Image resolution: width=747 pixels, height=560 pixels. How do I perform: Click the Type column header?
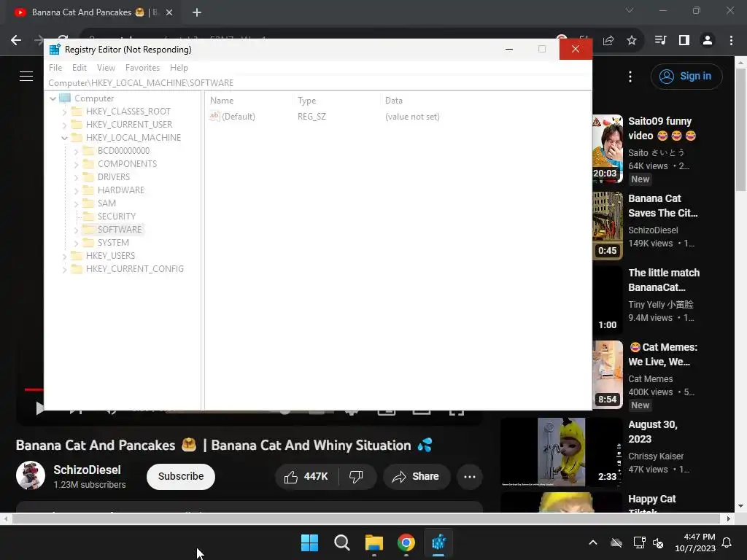coord(307,101)
